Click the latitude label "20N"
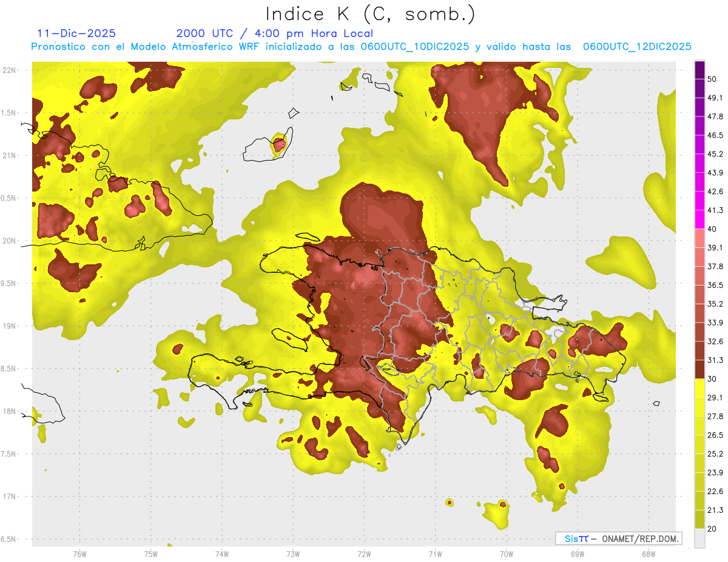This screenshot has width=728, height=562. (x=9, y=241)
